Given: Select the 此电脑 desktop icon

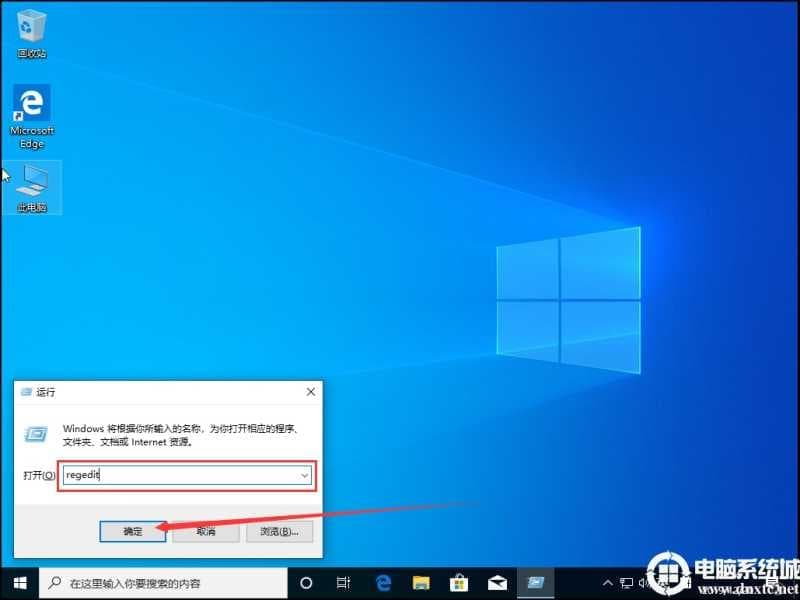Looking at the screenshot, I should (32, 187).
